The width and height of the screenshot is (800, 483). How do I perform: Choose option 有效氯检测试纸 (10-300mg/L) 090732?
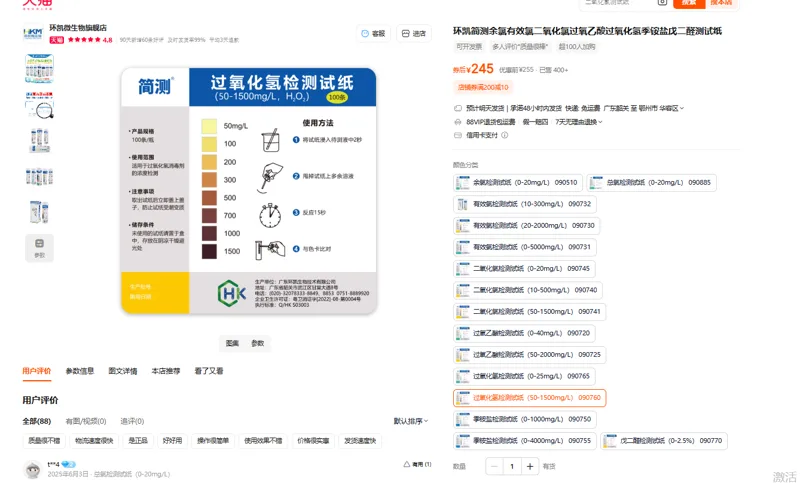tap(524, 204)
